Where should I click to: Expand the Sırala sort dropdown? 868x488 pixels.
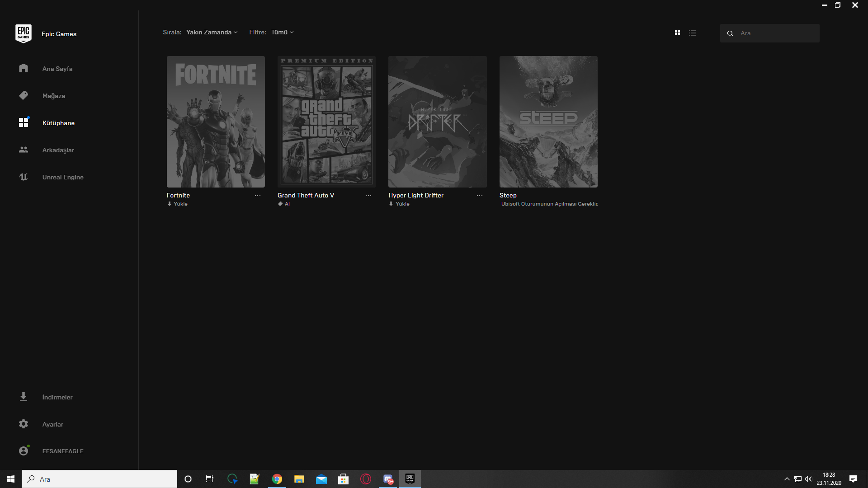[x=212, y=32]
